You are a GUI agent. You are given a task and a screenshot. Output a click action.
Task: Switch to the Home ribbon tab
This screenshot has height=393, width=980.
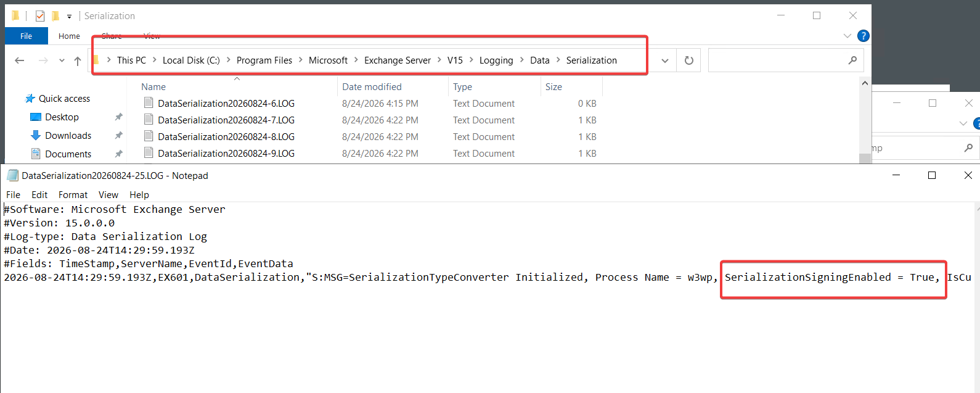click(69, 36)
